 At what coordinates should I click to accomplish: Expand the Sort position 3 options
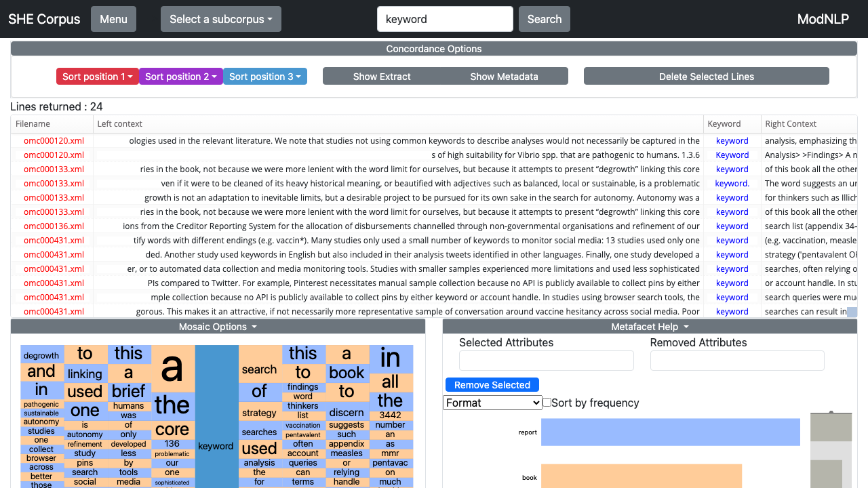(x=264, y=76)
